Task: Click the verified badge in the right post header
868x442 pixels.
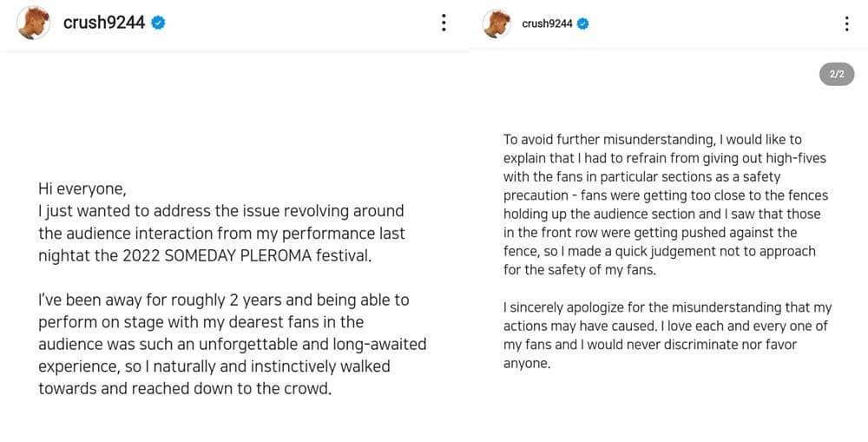Action: point(583,23)
